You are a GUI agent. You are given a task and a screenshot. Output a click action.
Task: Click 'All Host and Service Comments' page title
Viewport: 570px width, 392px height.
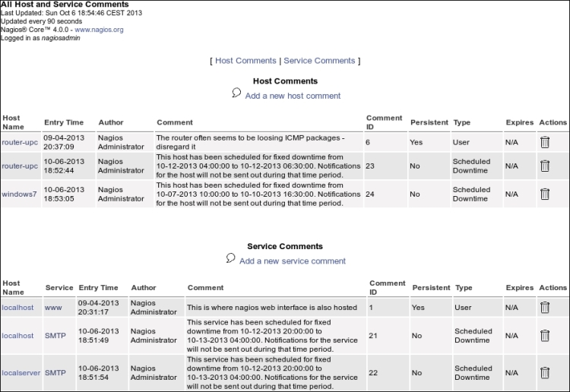tap(65, 5)
